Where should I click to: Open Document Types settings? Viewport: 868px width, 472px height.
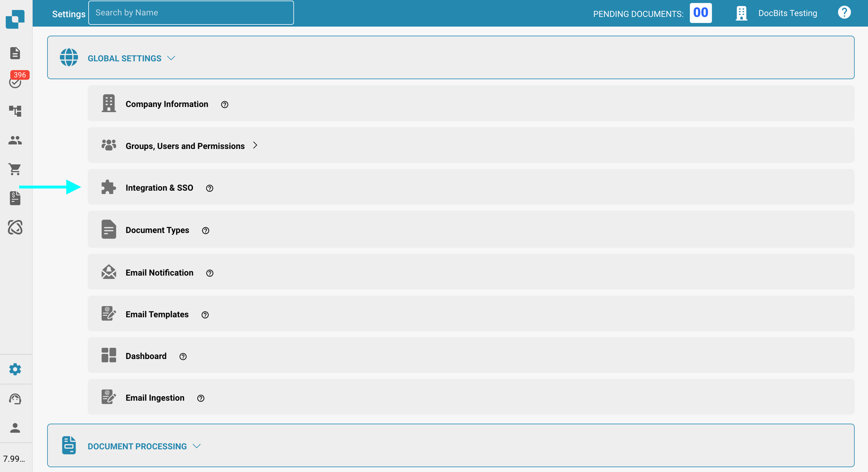click(x=157, y=230)
